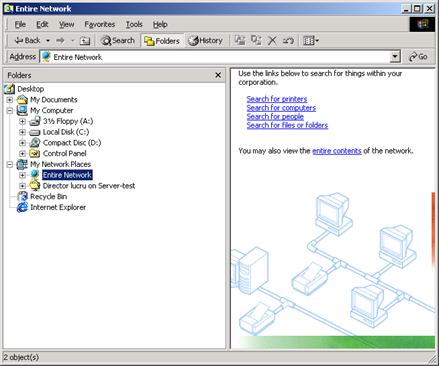Screen dimensions: 439x366
Task: Open the Views dropdown button
Action: click(311, 41)
